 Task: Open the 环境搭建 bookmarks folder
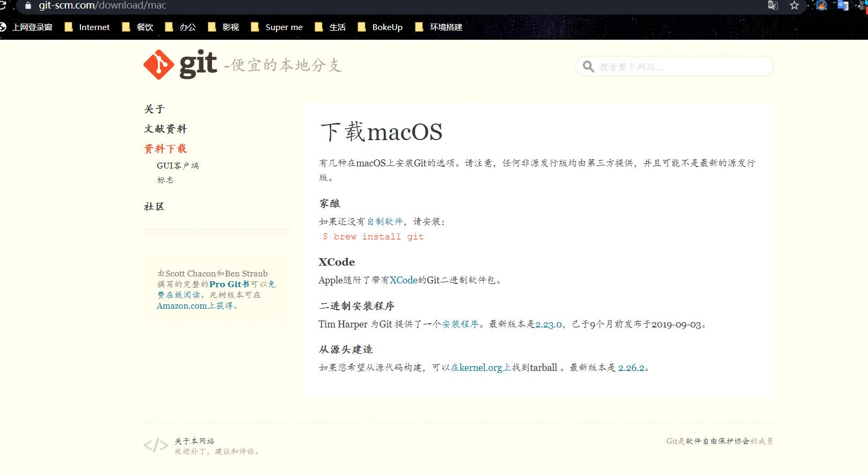pyautogui.click(x=439, y=27)
